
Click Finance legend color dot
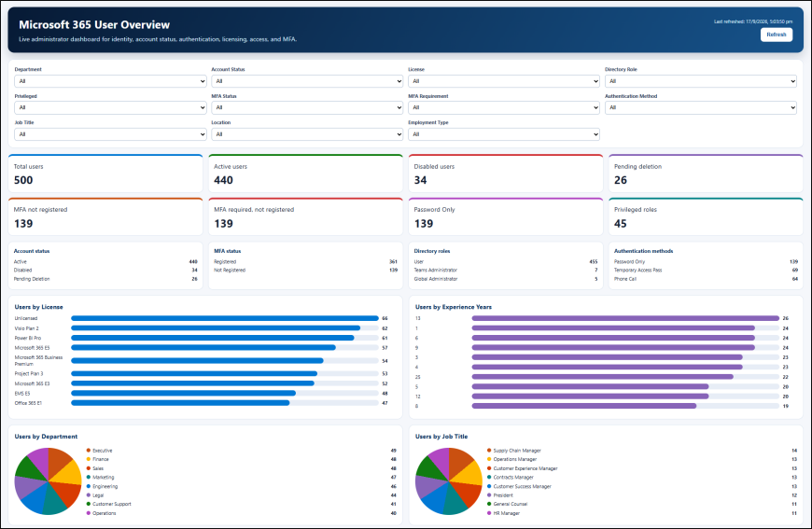click(89, 459)
